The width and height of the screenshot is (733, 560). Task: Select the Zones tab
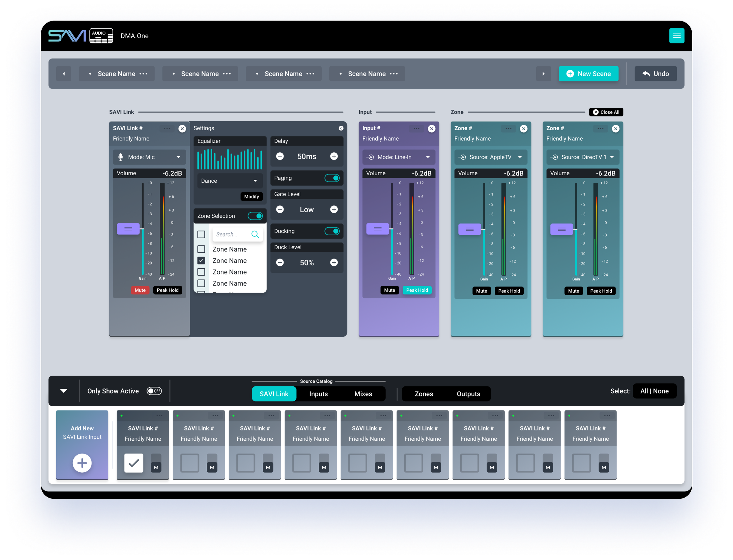click(x=424, y=394)
